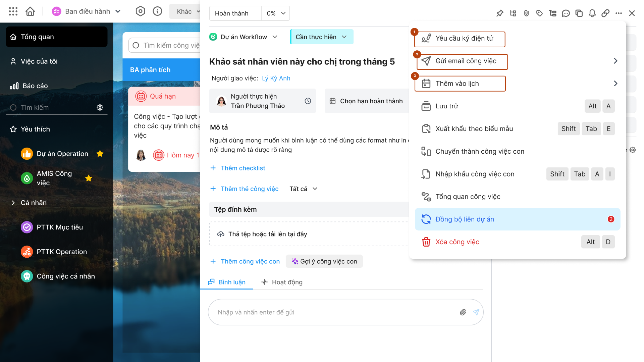Open the subtask tree icon in toolbar

[553, 13]
